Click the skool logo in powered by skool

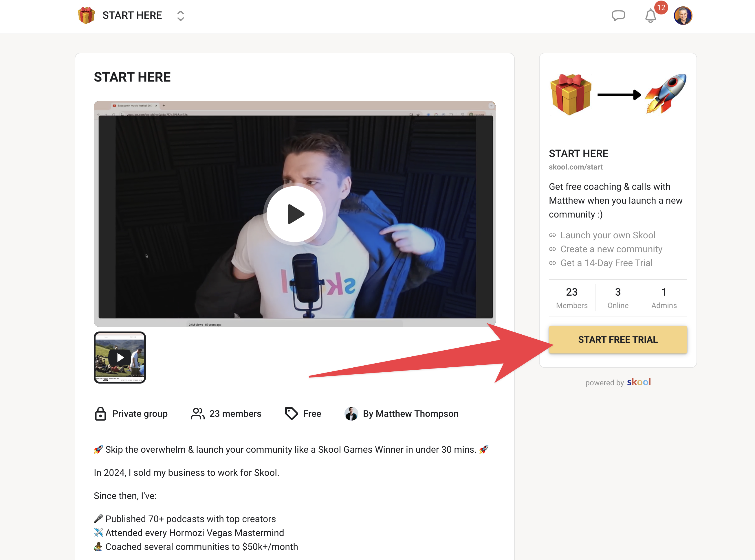click(x=639, y=382)
